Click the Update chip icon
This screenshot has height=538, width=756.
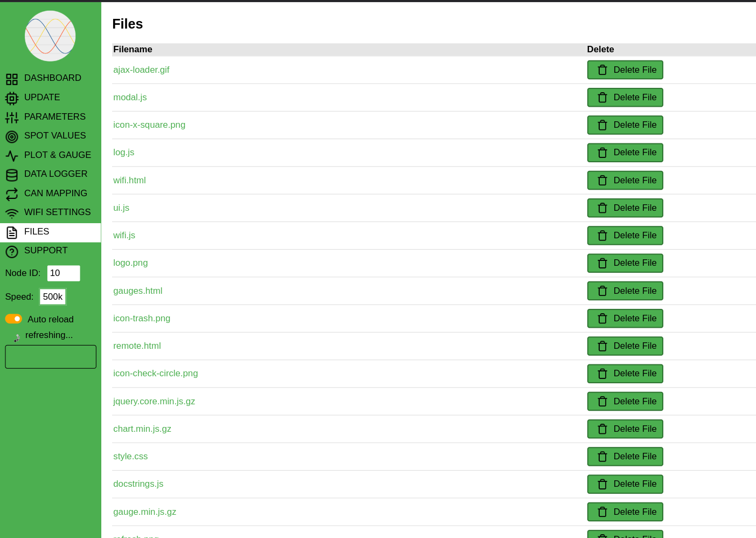point(12,99)
